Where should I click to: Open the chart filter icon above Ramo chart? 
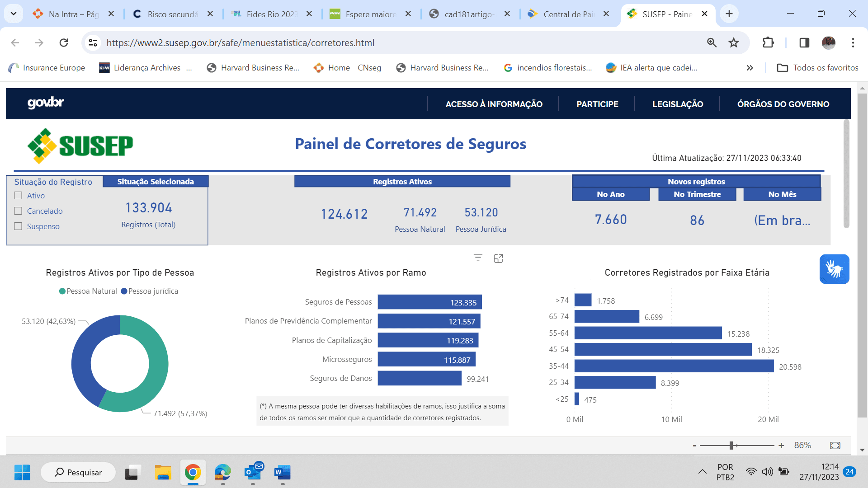pyautogui.click(x=478, y=258)
